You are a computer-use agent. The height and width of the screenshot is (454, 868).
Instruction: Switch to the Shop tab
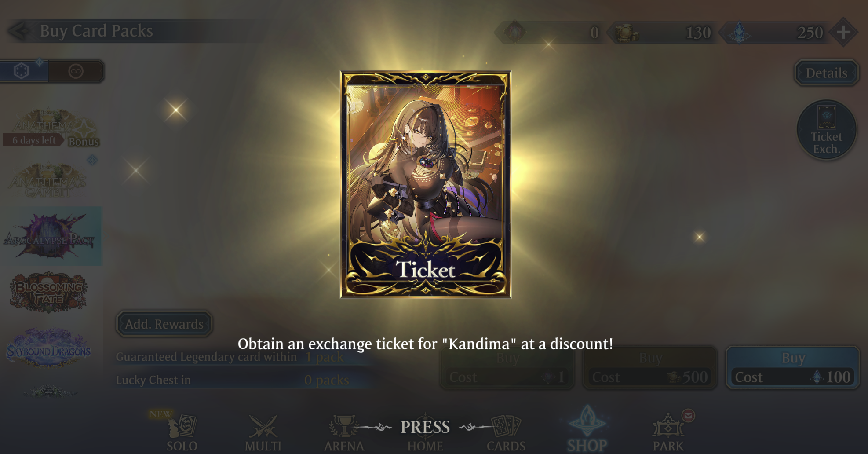(587, 429)
